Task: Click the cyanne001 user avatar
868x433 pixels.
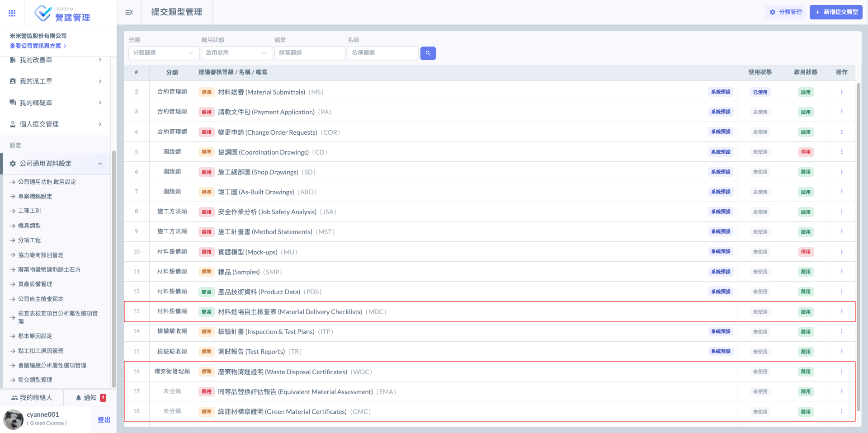Action: [14, 419]
